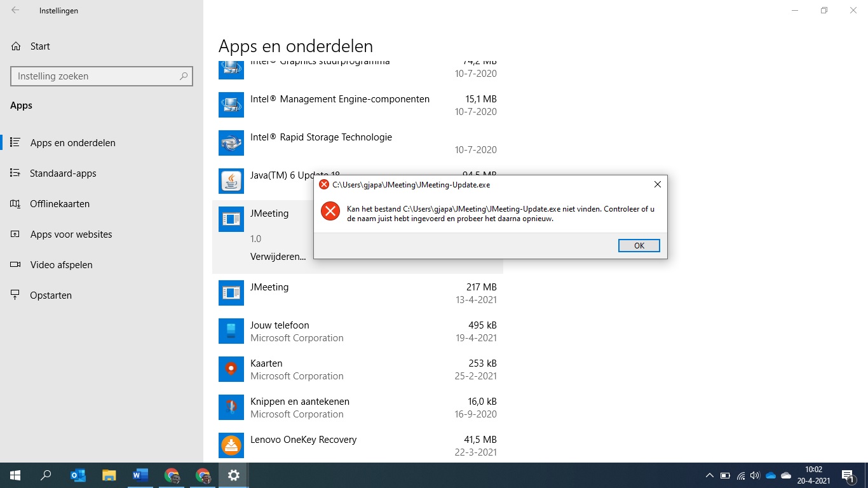Click the Knippen en aantekenen icon
Viewport: 868px width, 488px height.
[231, 407]
